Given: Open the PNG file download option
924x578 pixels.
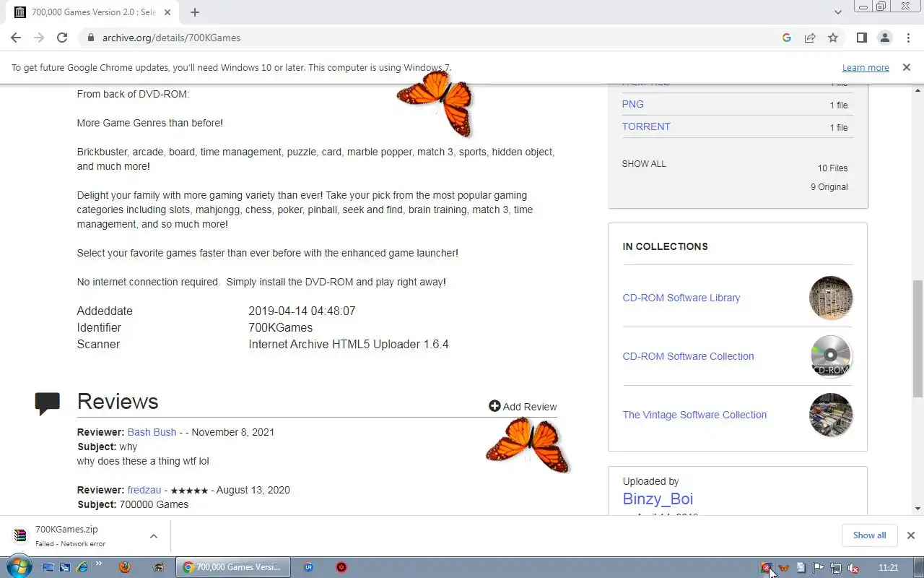Looking at the screenshot, I should click(x=633, y=104).
